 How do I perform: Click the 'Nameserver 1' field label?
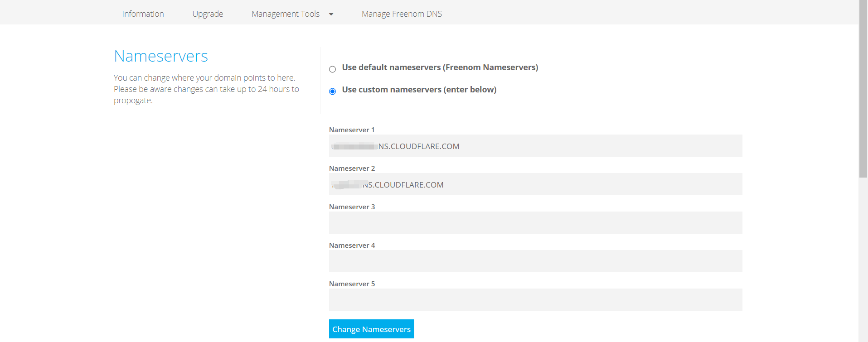pos(352,130)
